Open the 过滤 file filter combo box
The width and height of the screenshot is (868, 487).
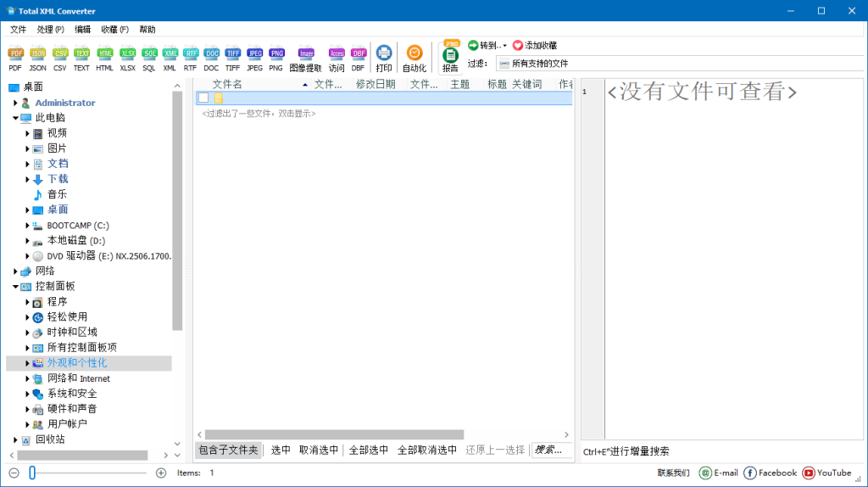pyautogui.click(x=681, y=64)
